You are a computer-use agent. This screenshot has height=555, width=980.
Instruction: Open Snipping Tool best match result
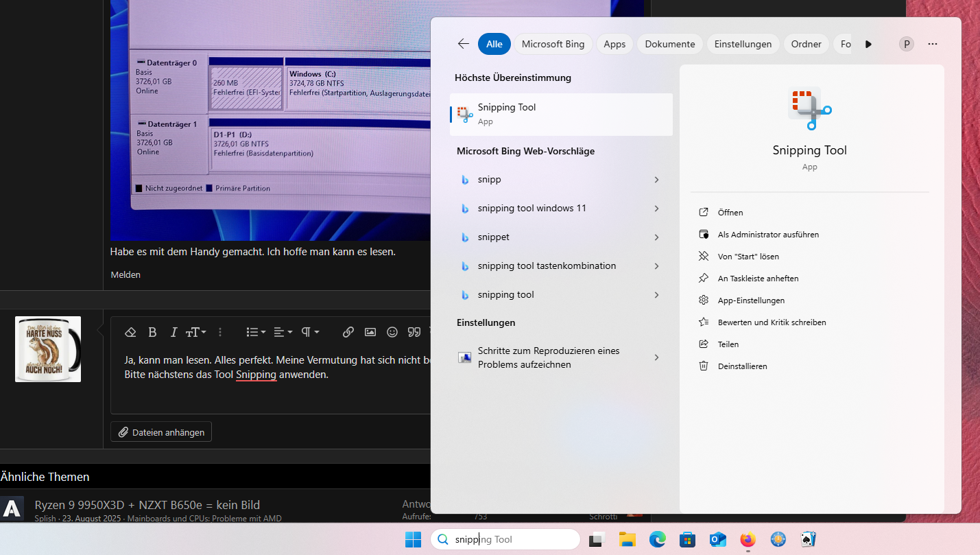pyautogui.click(x=561, y=114)
